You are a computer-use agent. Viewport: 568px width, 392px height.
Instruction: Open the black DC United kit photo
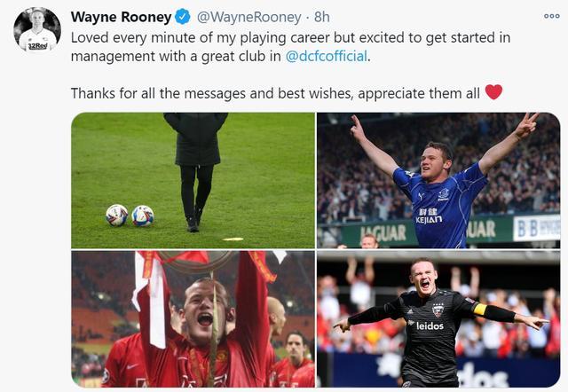coord(438,319)
